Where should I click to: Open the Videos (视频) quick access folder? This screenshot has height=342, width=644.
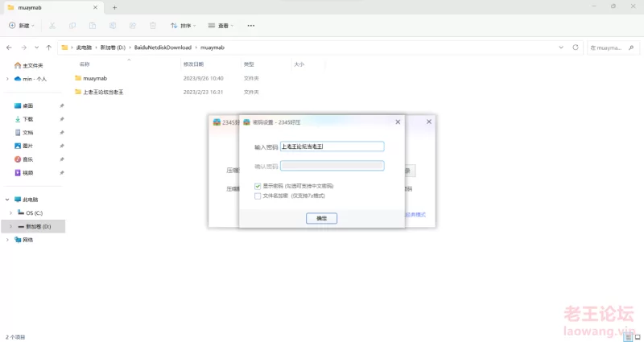pos(27,172)
